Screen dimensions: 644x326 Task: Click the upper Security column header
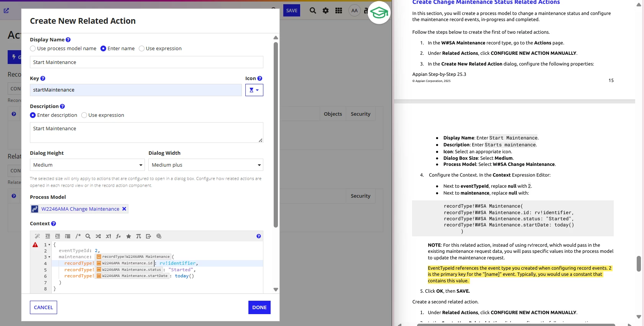click(361, 114)
